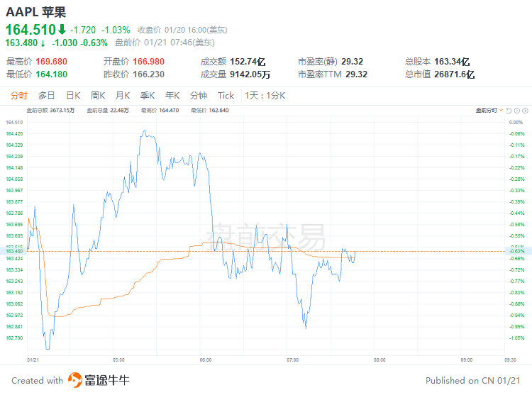
Task: Click the 开盘价 value 166.980
Action: pos(149,62)
